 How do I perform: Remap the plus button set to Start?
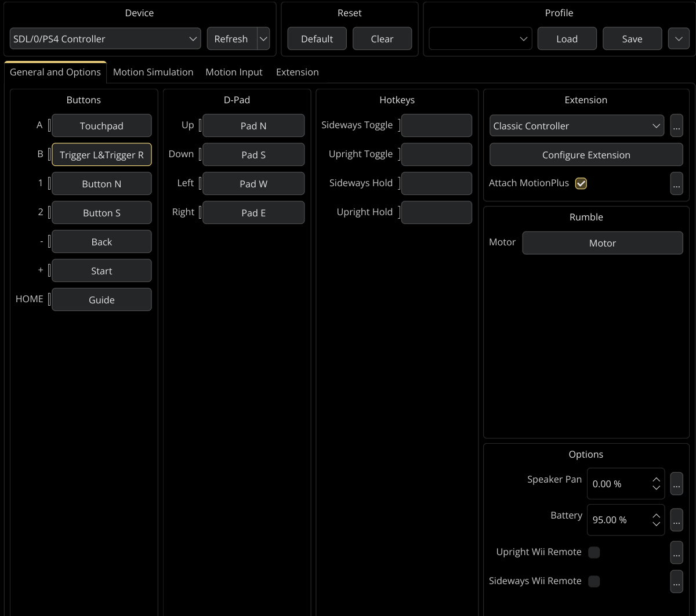[x=101, y=271]
